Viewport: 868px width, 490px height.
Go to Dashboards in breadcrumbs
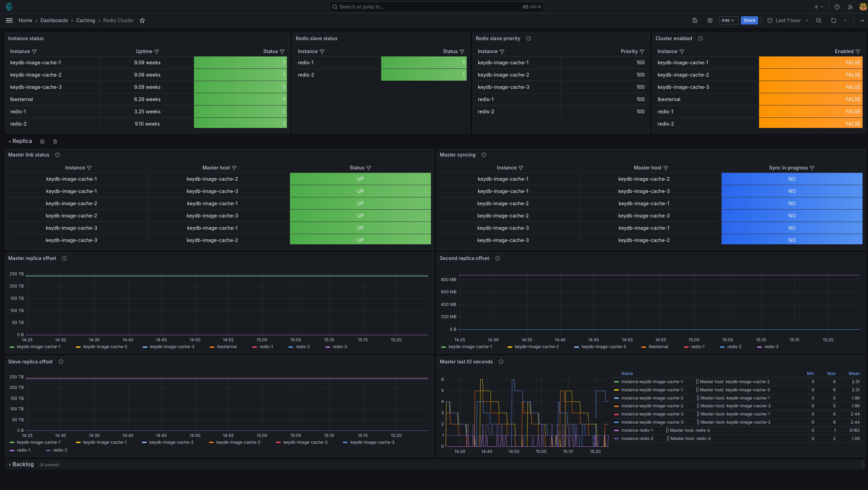click(54, 20)
